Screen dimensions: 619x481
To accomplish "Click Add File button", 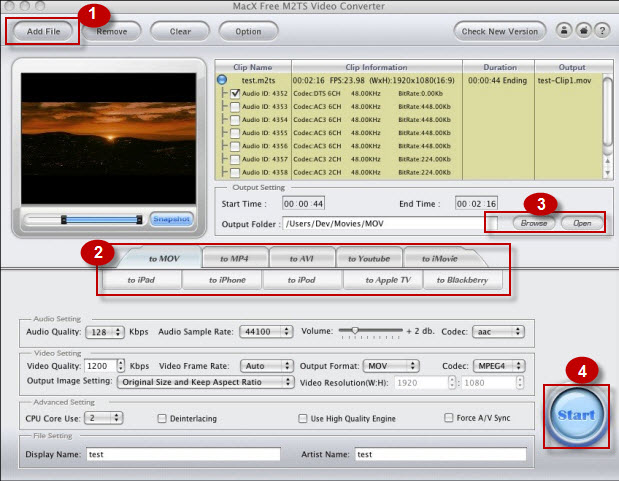I will (x=43, y=31).
